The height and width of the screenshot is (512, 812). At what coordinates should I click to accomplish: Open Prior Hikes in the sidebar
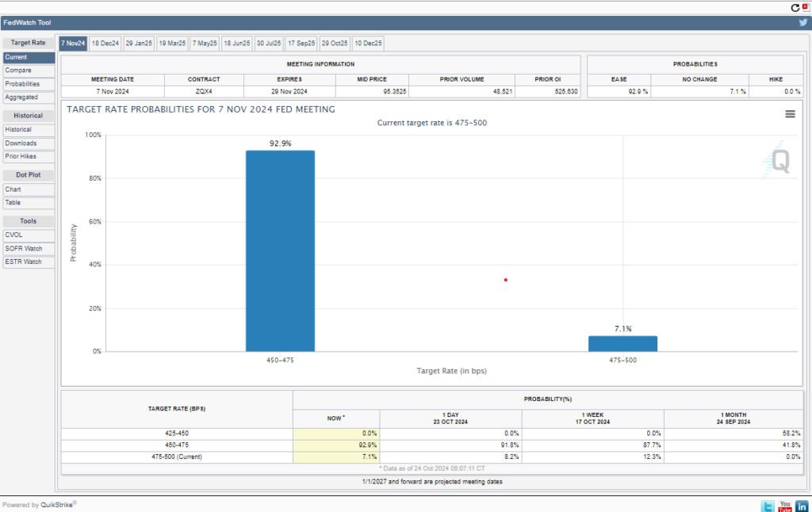pos(29,157)
